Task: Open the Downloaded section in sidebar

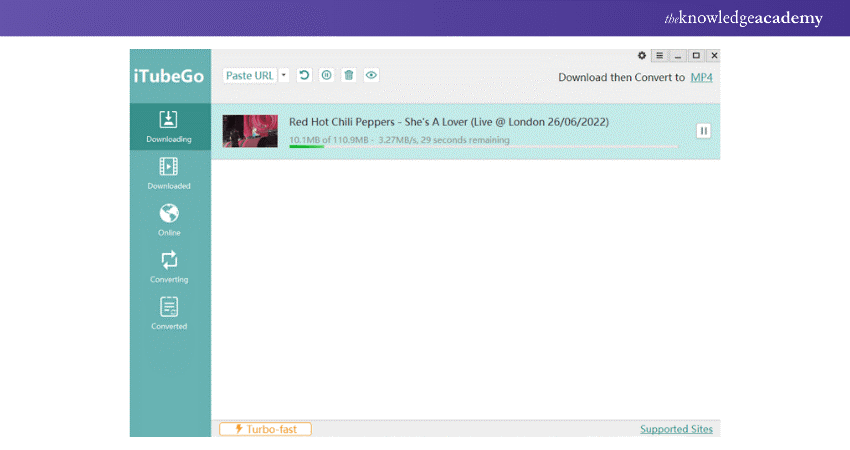Action: (x=169, y=173)
